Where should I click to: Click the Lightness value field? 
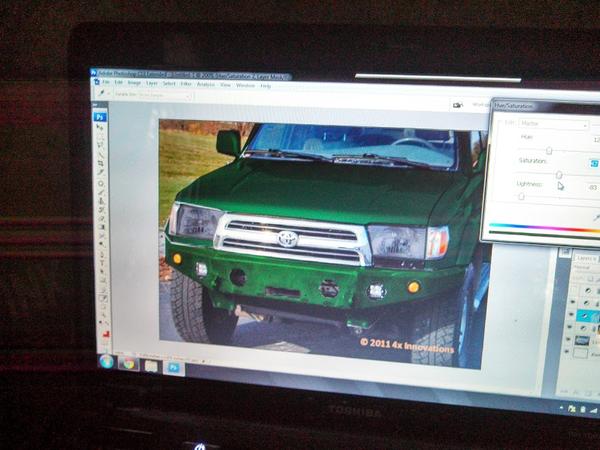click(593, 188)
